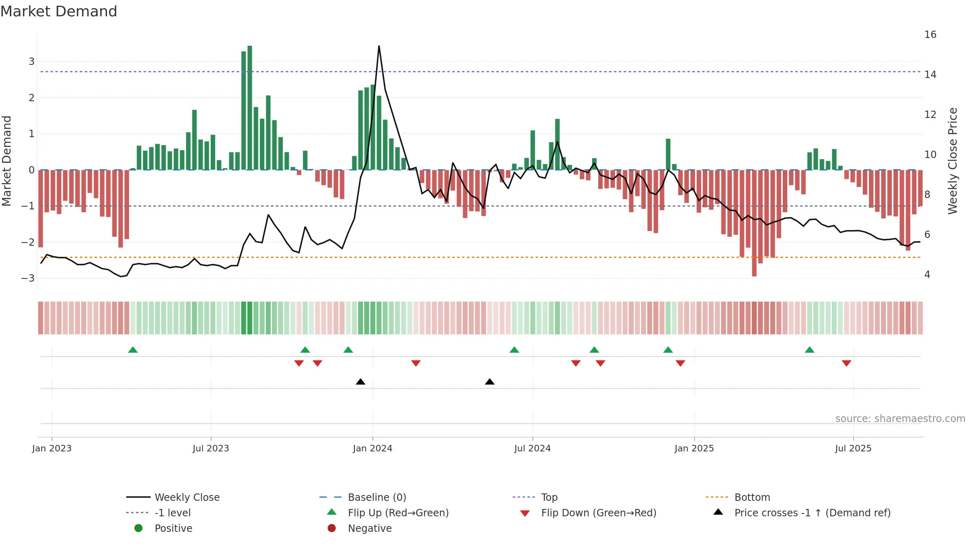The height and width of the screenshot is (551, 980).
Task: Click the 'Flip Up (Red→Green)' legend label
Action: (398, 513)
